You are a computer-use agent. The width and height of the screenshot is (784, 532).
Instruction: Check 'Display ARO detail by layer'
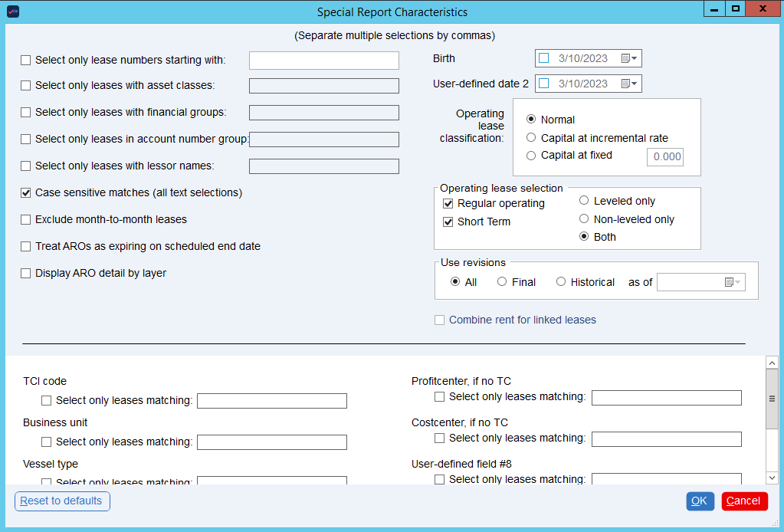[x=25, y=274]
